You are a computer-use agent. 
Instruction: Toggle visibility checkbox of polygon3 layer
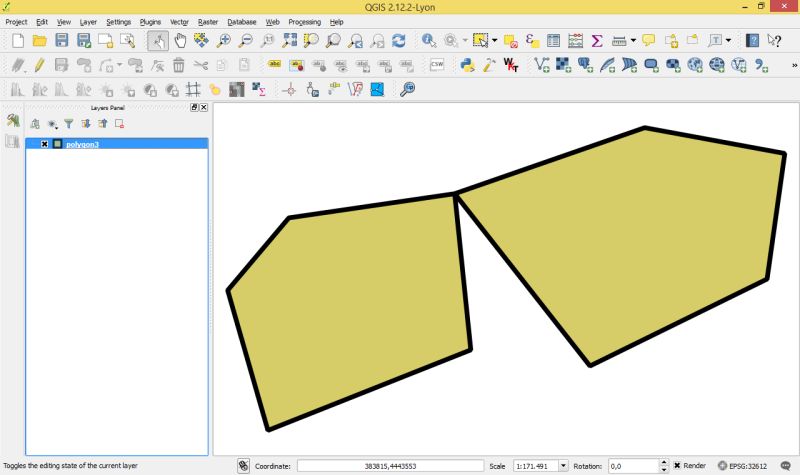(44, 144)
